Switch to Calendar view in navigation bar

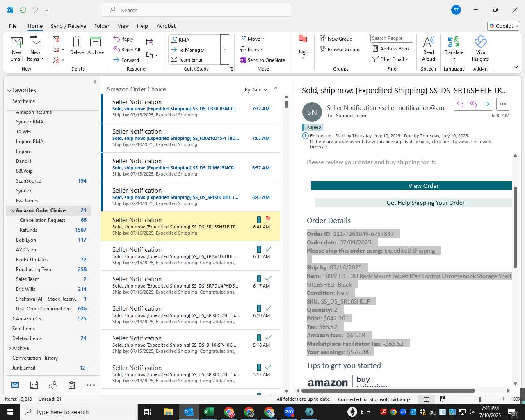(34, 385)
